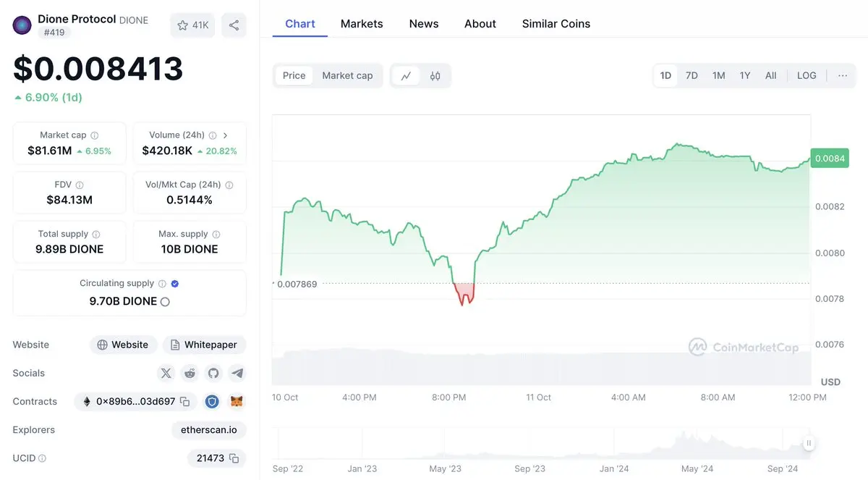Click the $0.008413 price value
Screen dimensions: 868x480
(98, 68)
